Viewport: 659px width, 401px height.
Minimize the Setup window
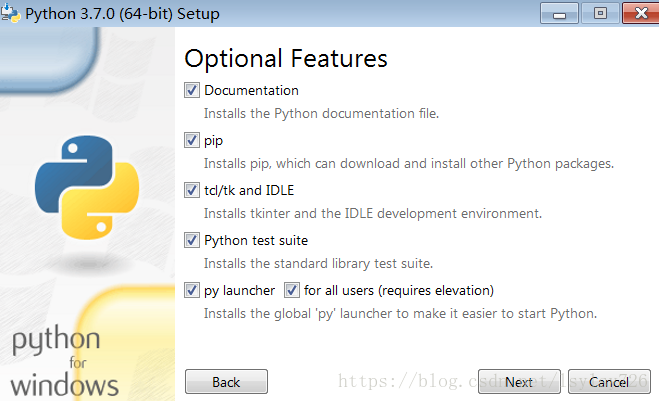coord(559,13)
